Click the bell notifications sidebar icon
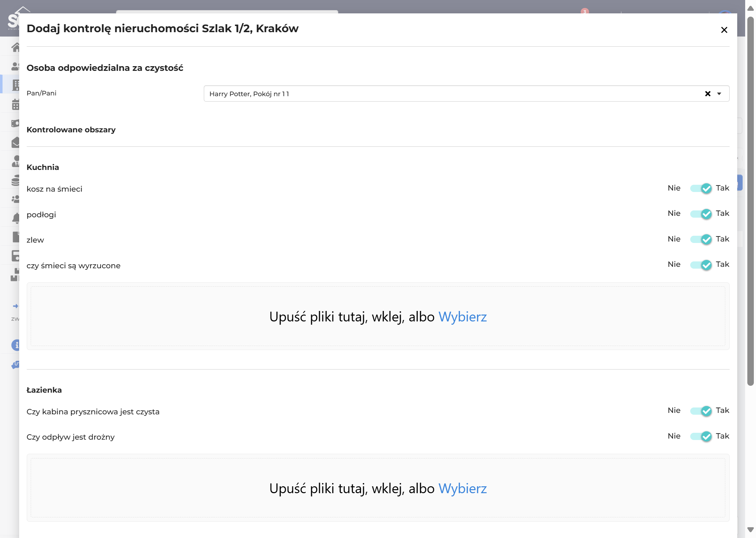756x538 pixels. click(16, 218)
